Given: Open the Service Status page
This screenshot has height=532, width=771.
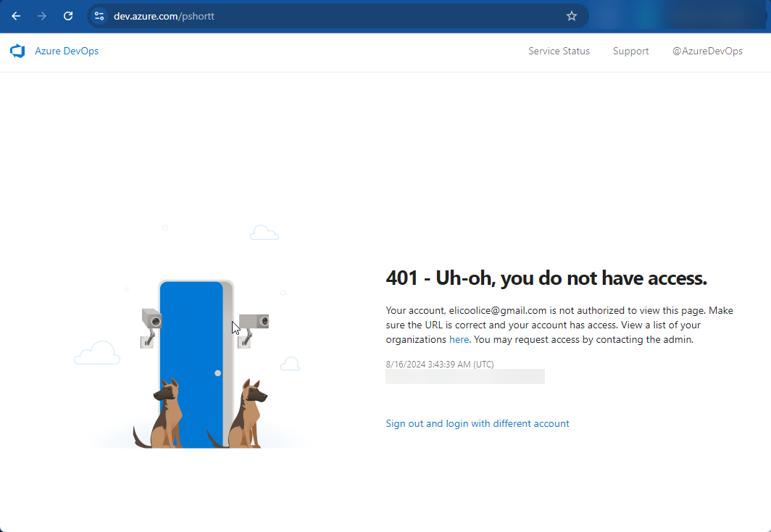Looking at the screenshot, I should coord(559,51).
